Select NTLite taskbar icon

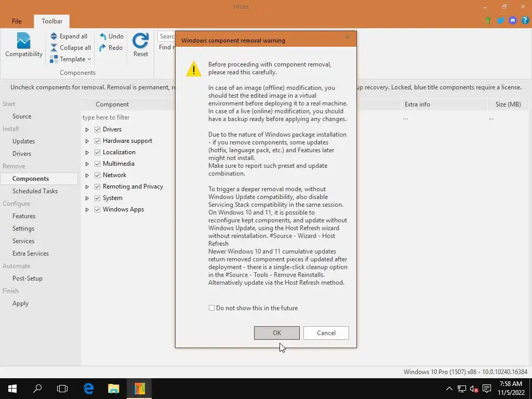click(x=139, y=389)
